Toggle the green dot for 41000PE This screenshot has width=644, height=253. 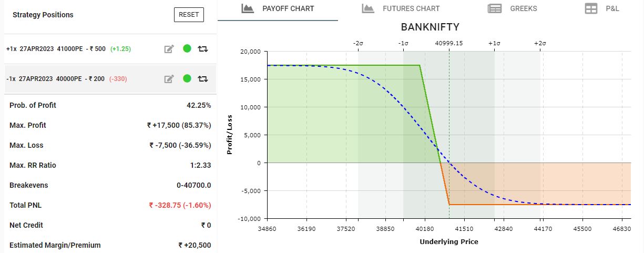click(x=187, y=49)
